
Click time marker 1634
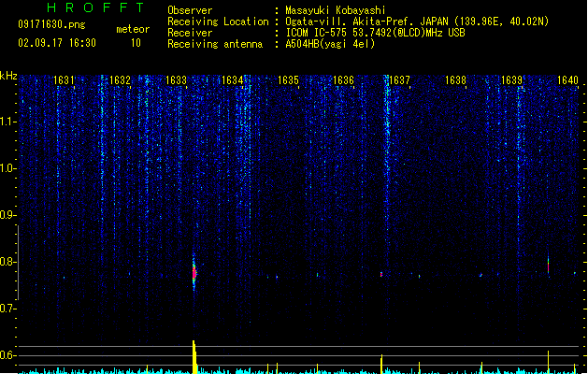tap(232, 80)
